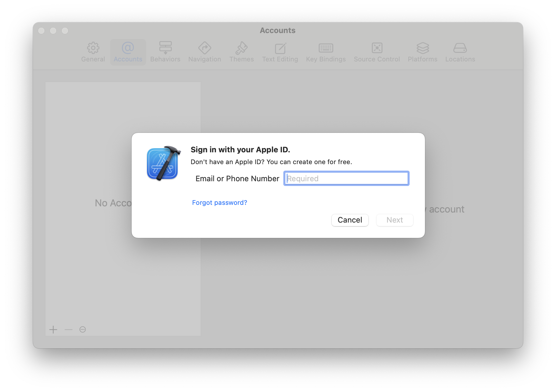Zoom the Accounts window with third traffic light

click(x=65, y=31)
